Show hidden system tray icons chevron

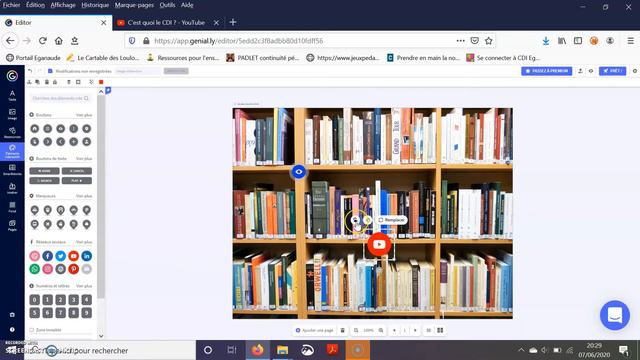[521, 350]
